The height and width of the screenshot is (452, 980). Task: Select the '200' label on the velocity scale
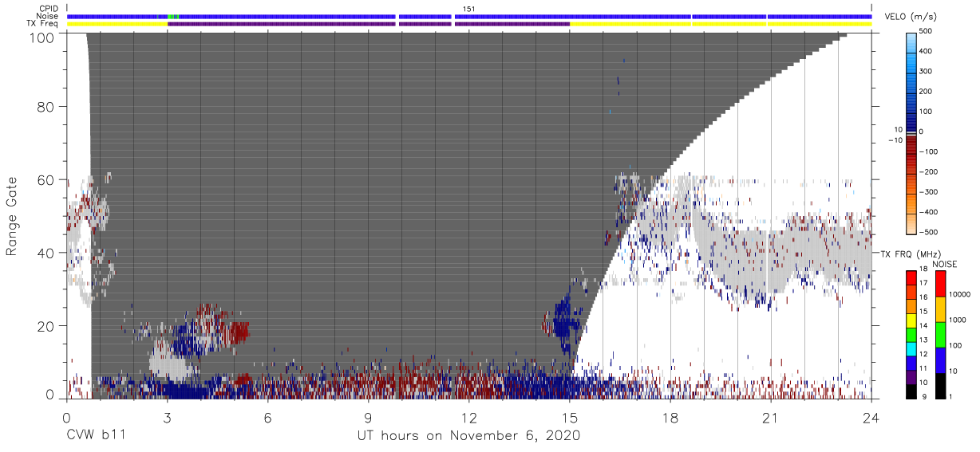(927, 92)
